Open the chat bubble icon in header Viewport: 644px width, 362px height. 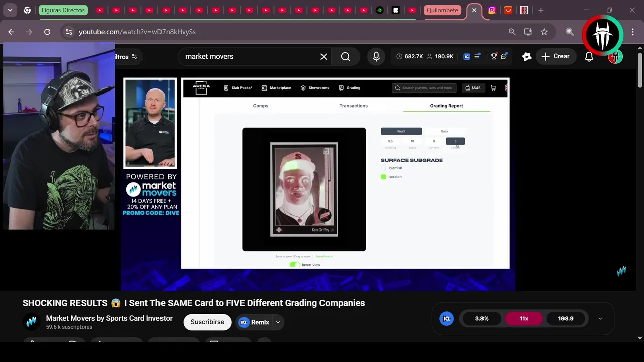[504, 57]
